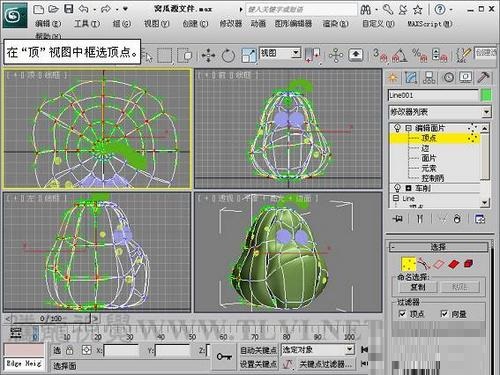Open the quick access toolbar dropdown arrow

pyautogui.click(x=125, y=9)
